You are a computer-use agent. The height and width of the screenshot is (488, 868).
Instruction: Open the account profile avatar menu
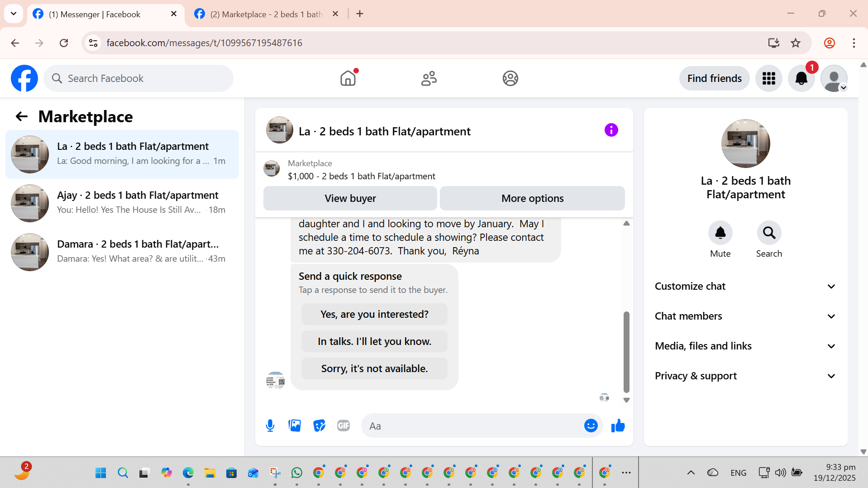834,78
